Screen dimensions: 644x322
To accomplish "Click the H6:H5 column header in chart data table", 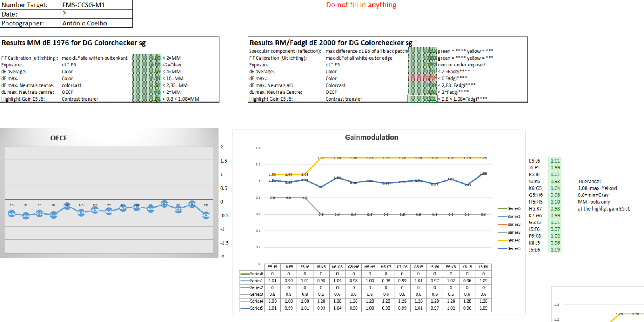I will [x=369, y=267].
